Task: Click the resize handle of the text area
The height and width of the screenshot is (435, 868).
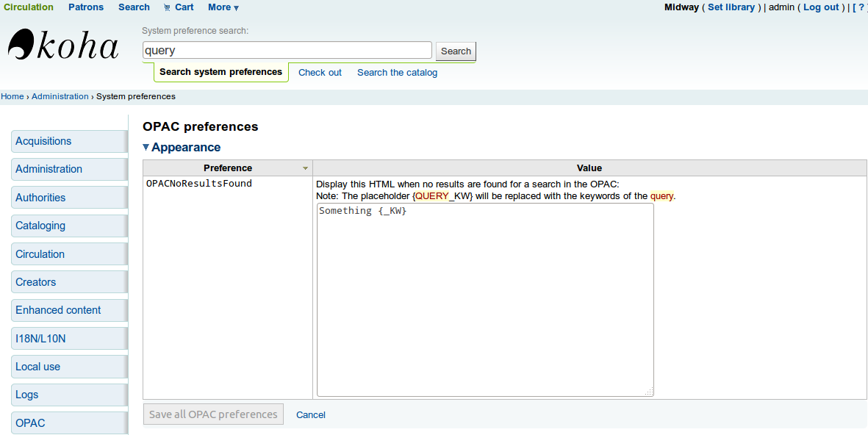Action: [x=649, y=392]
